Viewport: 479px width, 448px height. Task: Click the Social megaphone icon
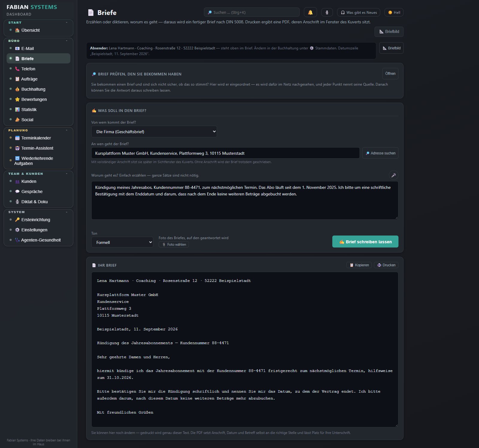click(x=17, y=120)
